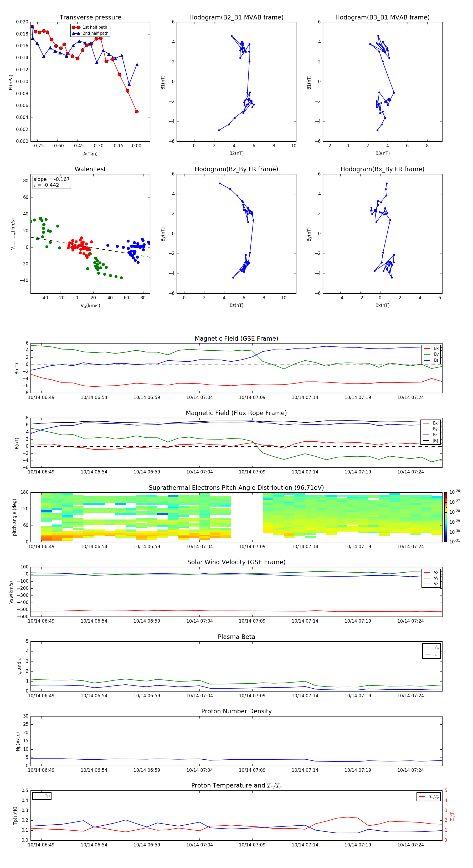Image resolution: width=473 pixels, height=868 pixels.
Task: Click the 'A(T·m)' x-axis label
Action: [x=90, y=154]
